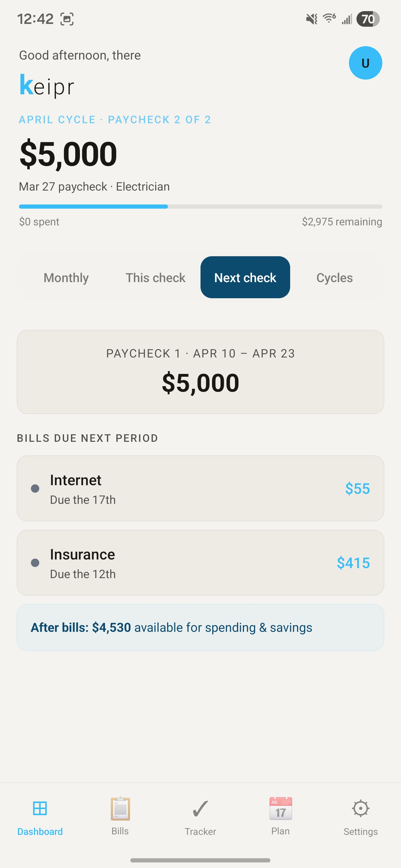The image size is (401, 868).
Task: Tap the Dashboard grid icon
Action: (40, 809)
